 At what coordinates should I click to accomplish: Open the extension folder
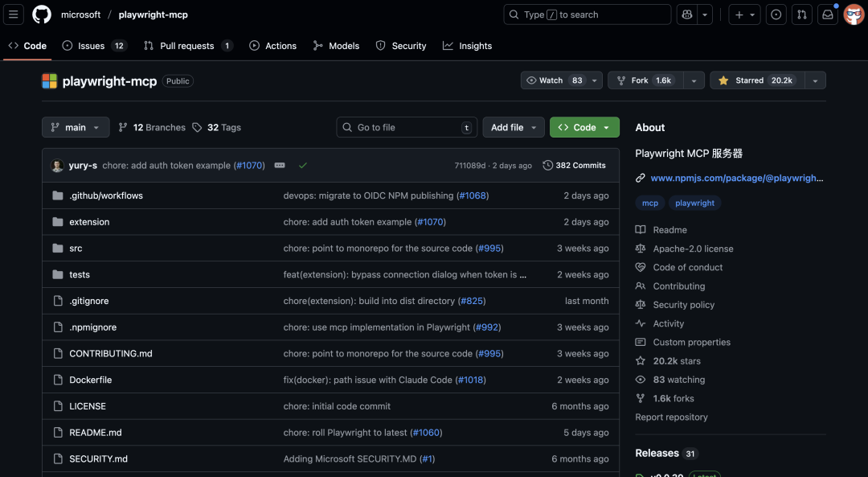[x=89, y=221]
